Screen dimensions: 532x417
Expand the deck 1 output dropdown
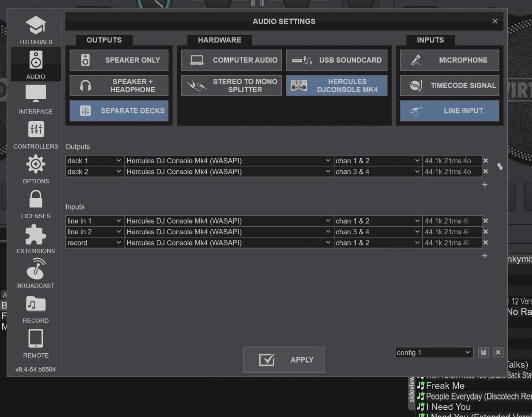pos(95,161)
